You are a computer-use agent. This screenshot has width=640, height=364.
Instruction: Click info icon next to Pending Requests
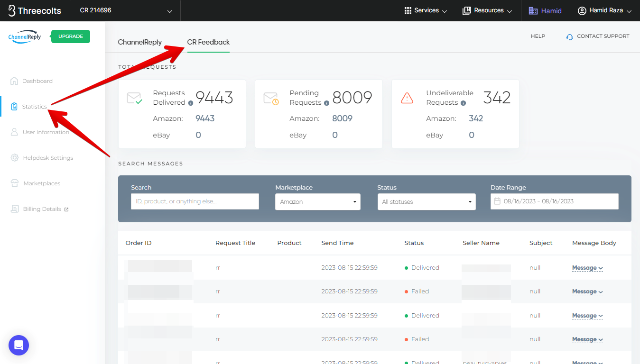click(326, 103)
